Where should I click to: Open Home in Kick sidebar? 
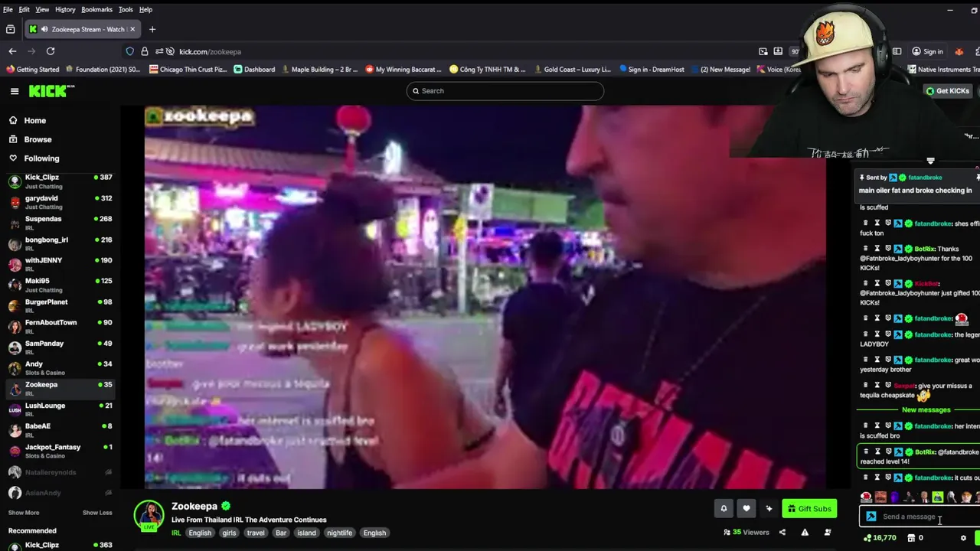coord(60,120)
